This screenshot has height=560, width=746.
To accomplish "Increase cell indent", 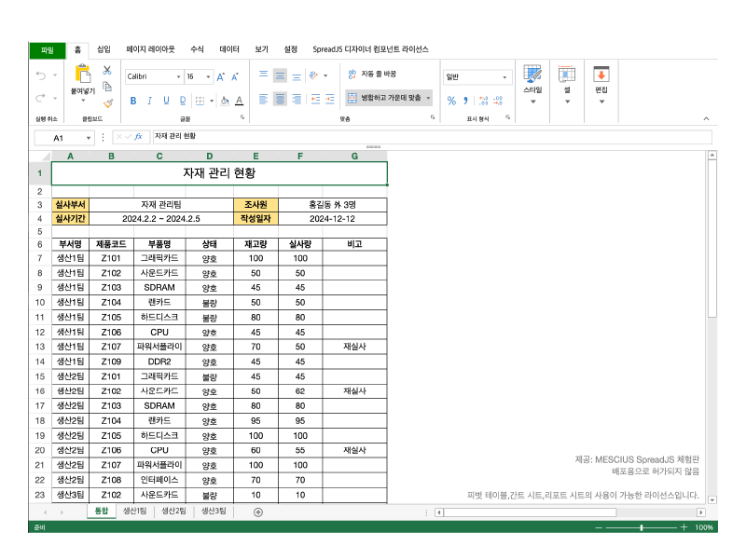I will pyautogui.click(x=330, y=99).
